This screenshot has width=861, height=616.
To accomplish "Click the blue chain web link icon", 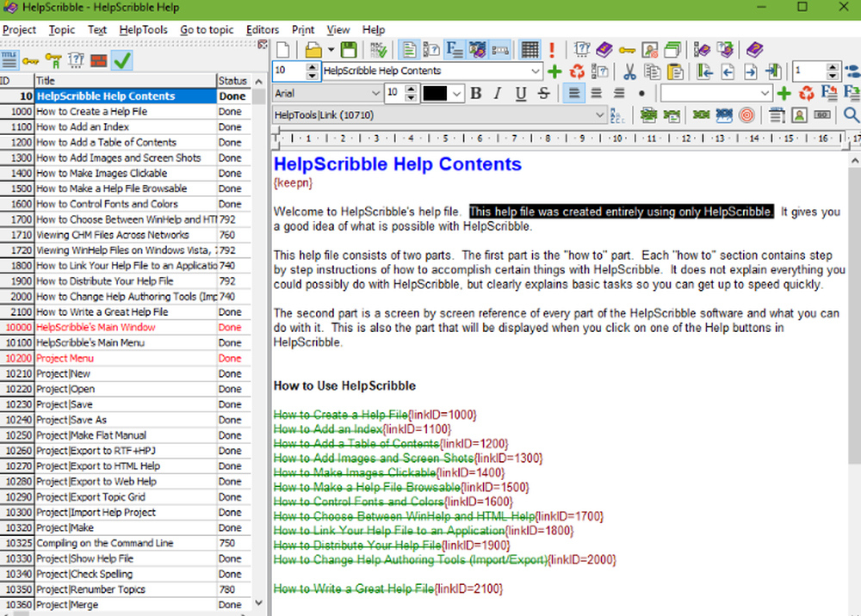I will 724,115.
